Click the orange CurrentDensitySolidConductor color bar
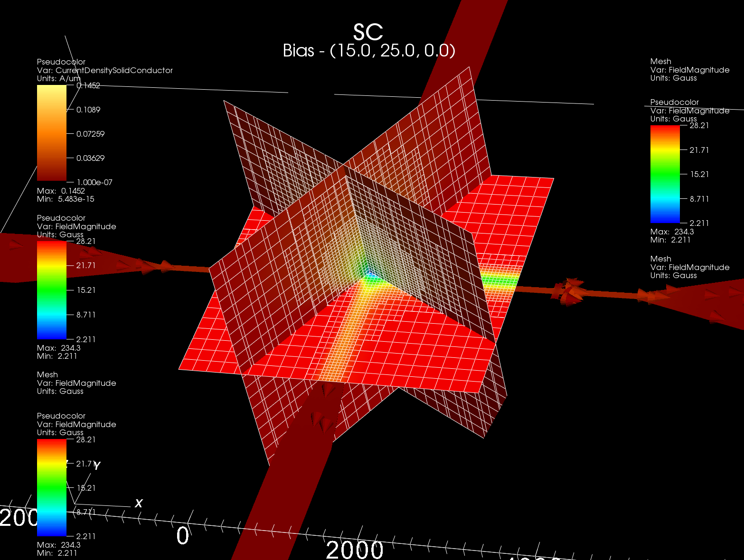The width and height of the screenshot is (744, 560). click(x=52, y=133)
